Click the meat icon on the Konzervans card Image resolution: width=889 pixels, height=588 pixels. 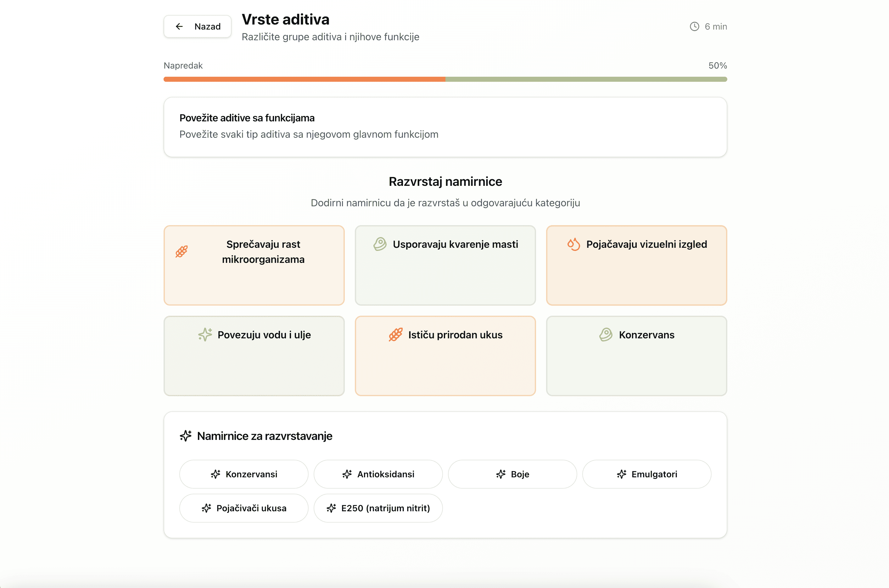(606, 335)
